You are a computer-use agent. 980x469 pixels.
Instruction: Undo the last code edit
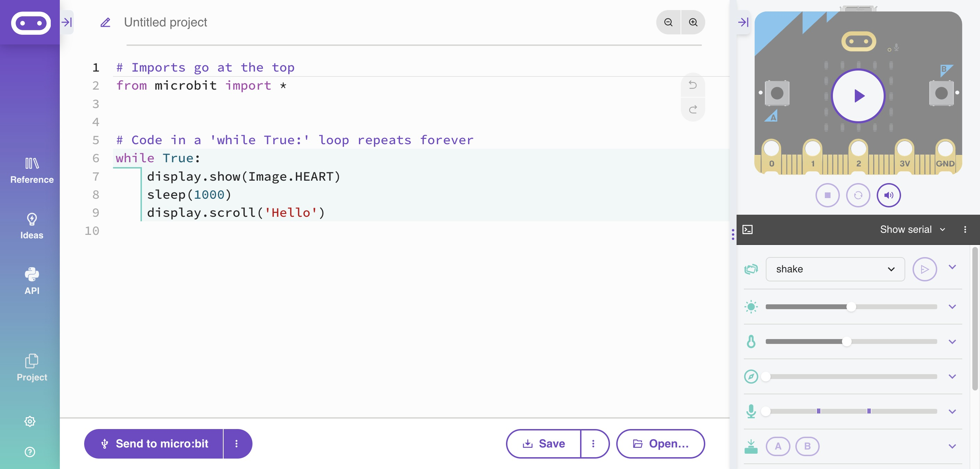point(692,85)
